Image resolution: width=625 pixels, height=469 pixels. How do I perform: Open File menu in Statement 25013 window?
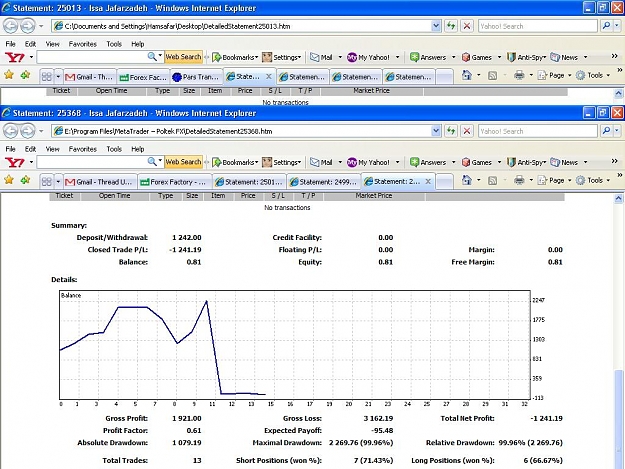[10, 44]
